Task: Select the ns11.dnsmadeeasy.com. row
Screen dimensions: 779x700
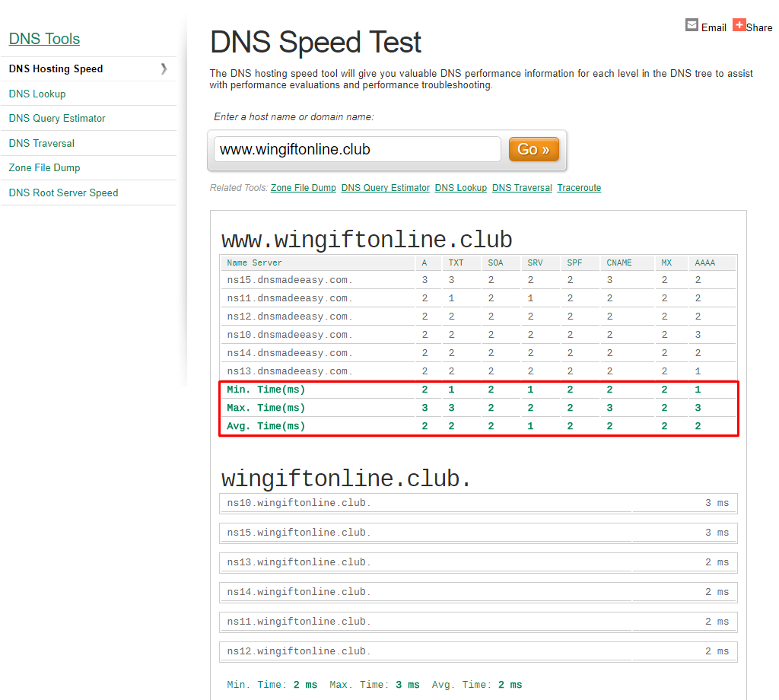Action: pos(478,298)
